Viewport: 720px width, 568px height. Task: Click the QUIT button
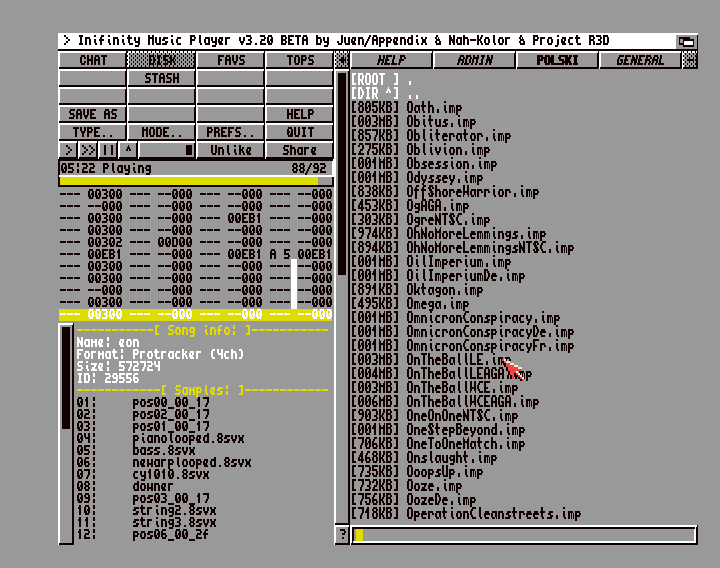pyautogui.click(x=299, y=132)
